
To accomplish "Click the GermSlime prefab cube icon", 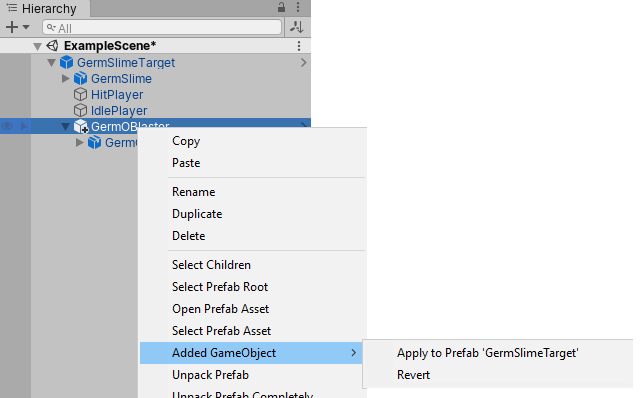I will pos(80,78).
